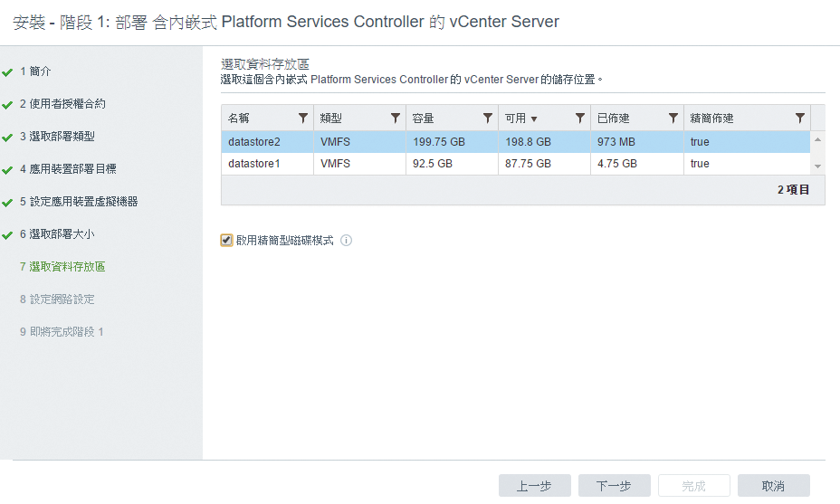This screenshot has width=840, height=504.
Task: Go to step 6 選取部署大小
Action: (57, 234)
